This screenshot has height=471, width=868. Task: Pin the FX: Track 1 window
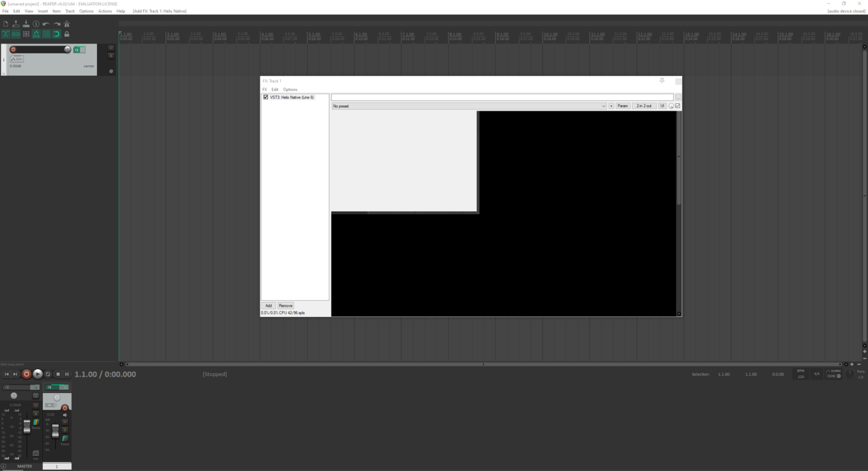click(x=662, y=81)
